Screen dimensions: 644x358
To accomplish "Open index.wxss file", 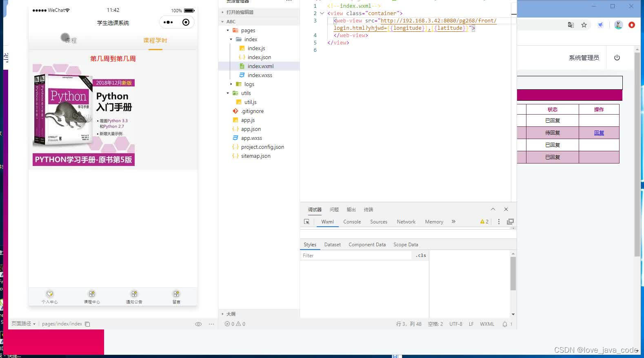I will (259, 75).
